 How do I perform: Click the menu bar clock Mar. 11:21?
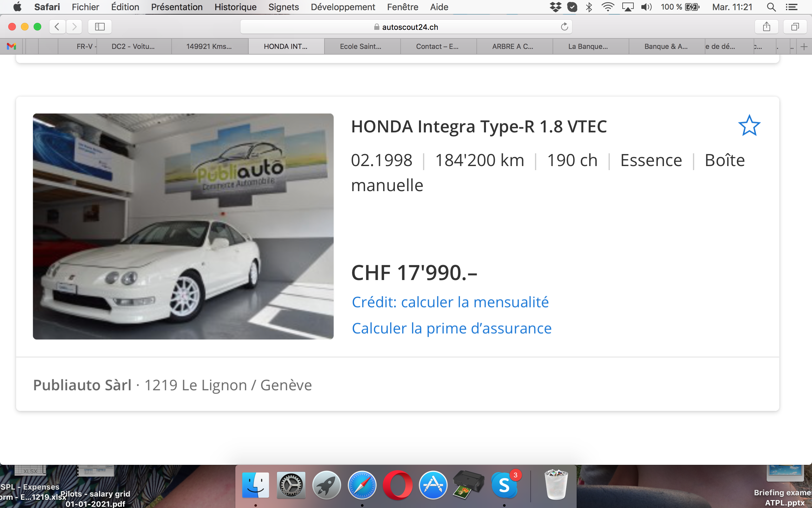click(732, 7)
